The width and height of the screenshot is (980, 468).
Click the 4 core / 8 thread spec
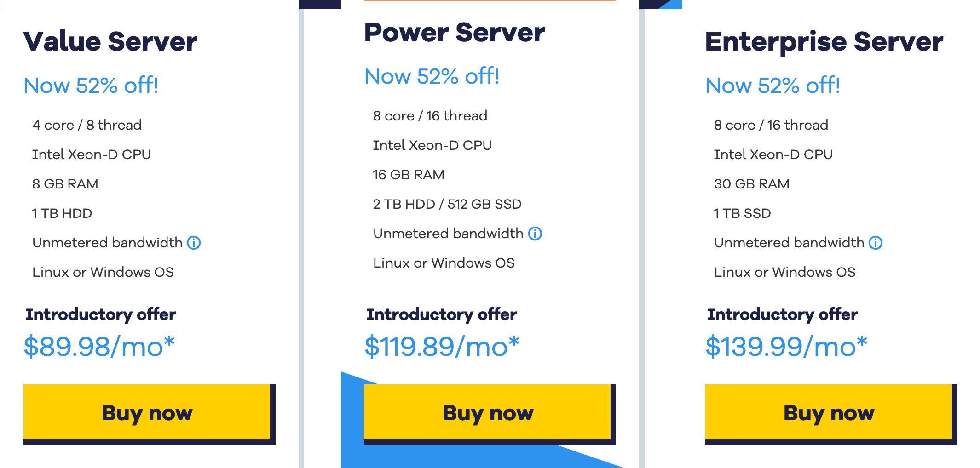pos(87,125)
